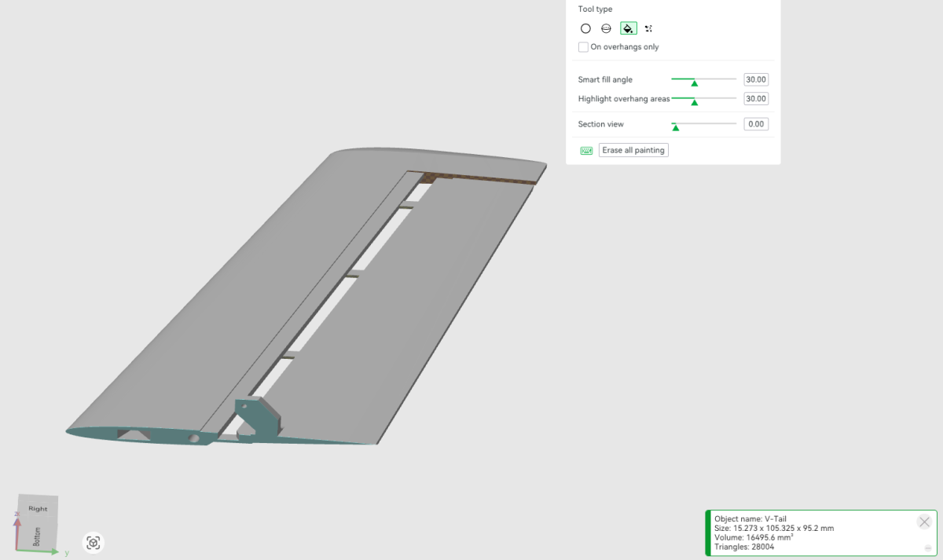This screenshot has width=943, height=560.
Task: Edit the Smart fill angle value field
Action: click(756, 79)
